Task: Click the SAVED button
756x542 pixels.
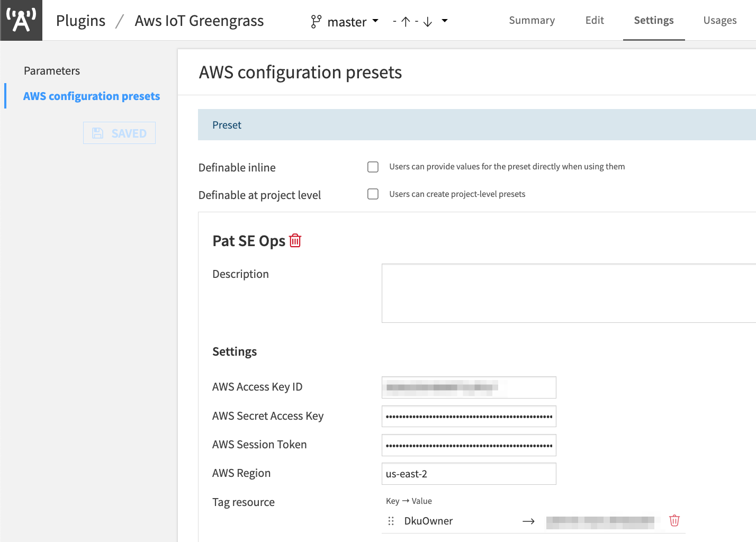Action: (119, 133)
